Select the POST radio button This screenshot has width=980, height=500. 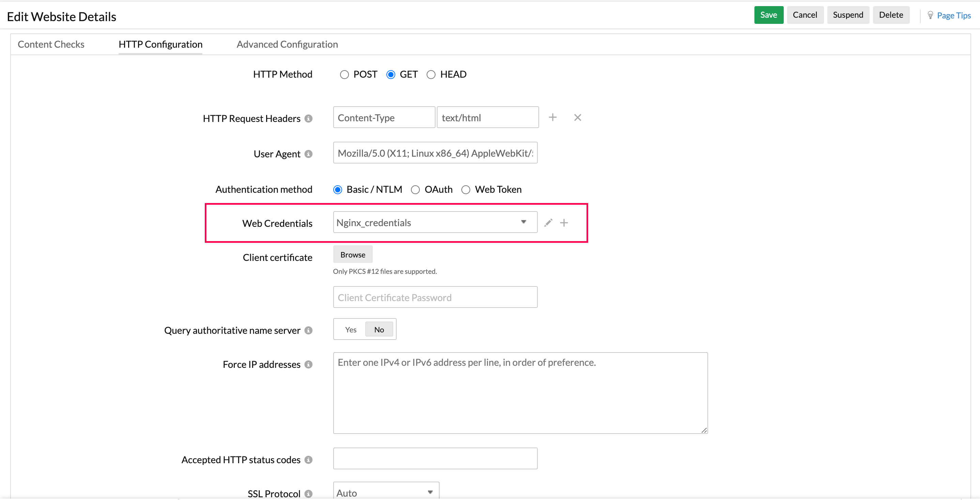coord(342,74)
